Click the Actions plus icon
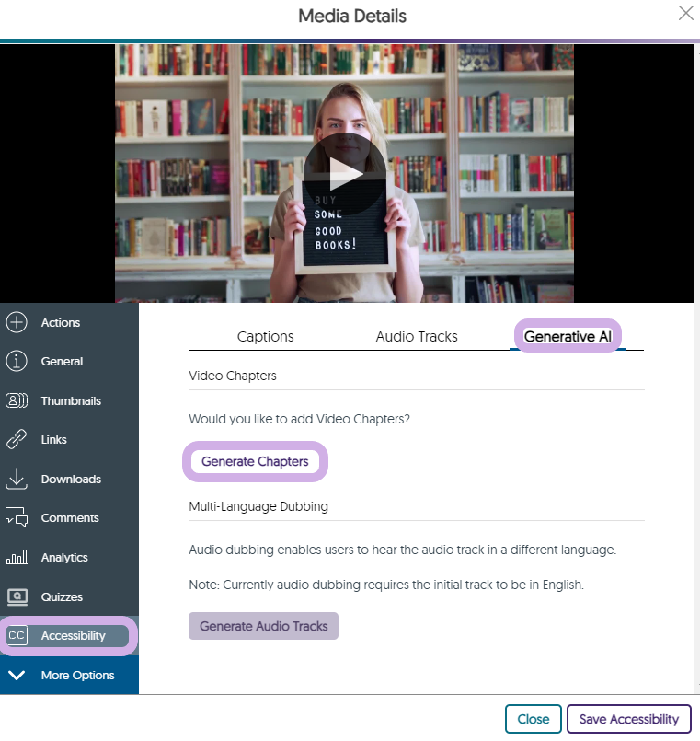 coord(17,323)
